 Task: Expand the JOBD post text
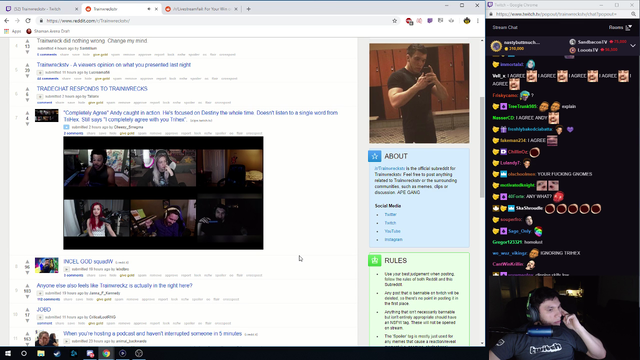coord(40,317)
